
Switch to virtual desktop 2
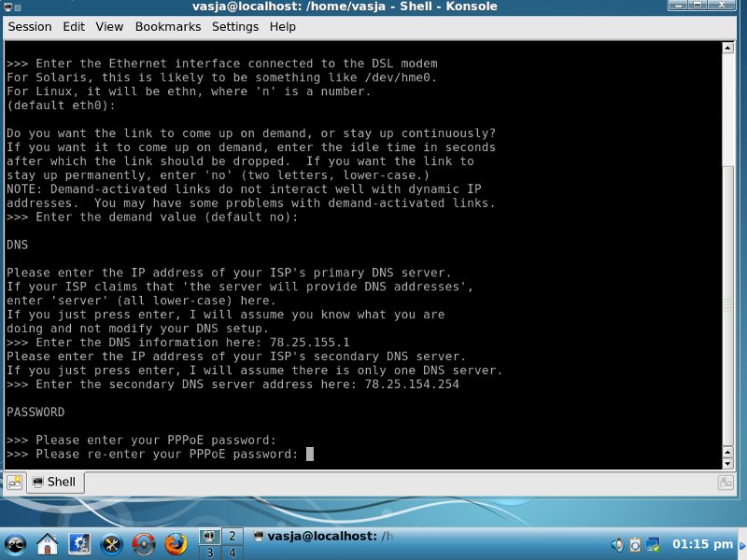(231, 535)
